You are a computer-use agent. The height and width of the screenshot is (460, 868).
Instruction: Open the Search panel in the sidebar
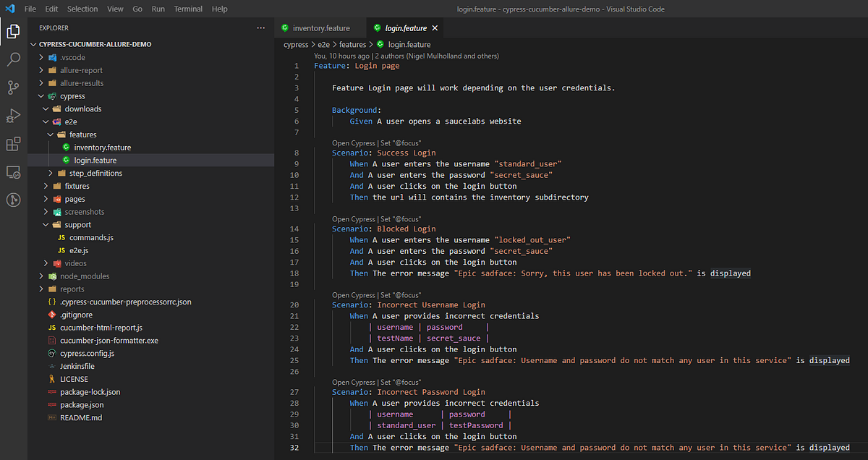tap(13, 60)
